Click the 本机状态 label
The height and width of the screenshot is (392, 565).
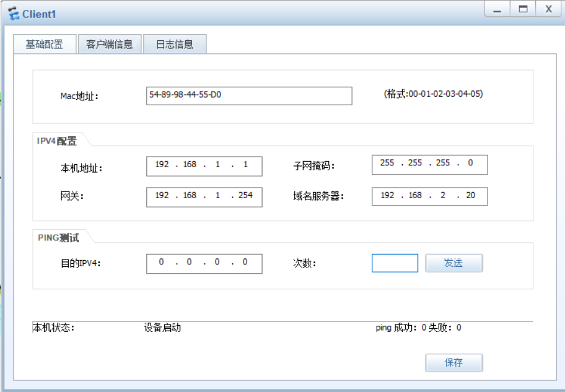coord(53,328)
